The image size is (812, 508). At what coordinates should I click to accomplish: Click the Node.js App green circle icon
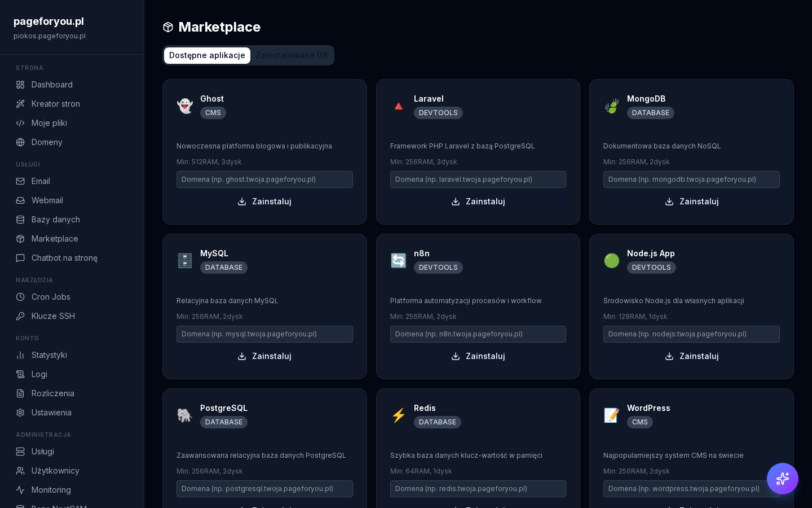(x=612, y=261)
